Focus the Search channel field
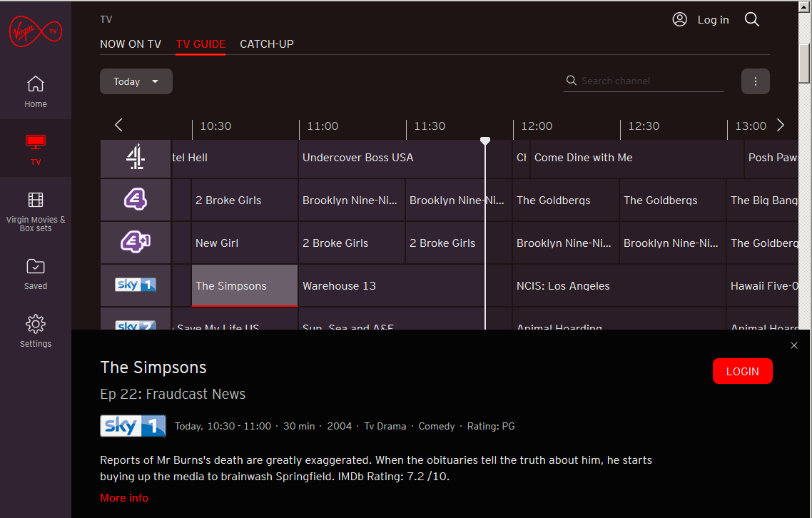This screenshot has height=518, width=812. [x=643, y=81]
